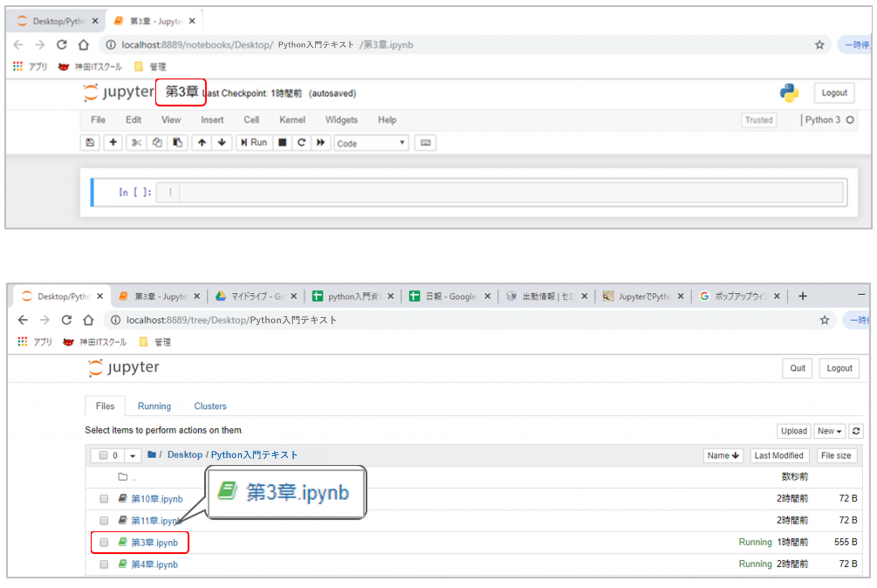877x588 pixels.
Task: Restart kernel with circular arrow icon
Action: click(301, 143)
